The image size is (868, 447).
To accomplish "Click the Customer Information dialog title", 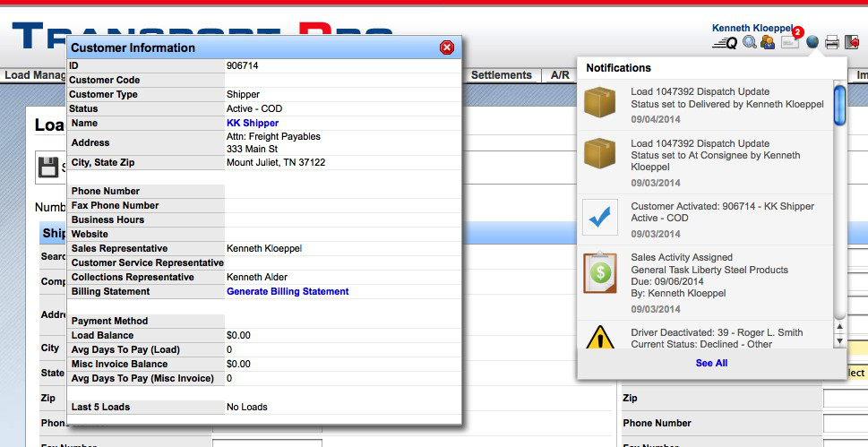I will point(133,47).
